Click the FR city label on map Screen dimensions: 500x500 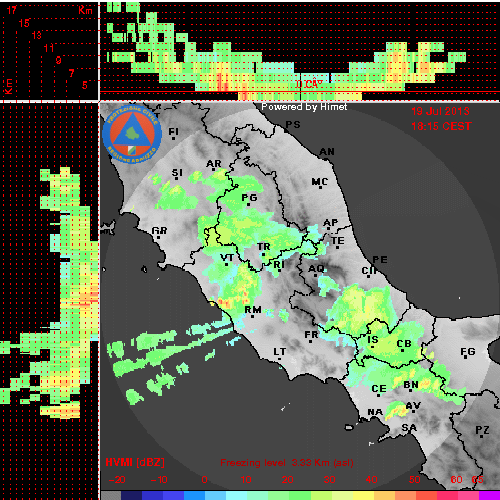click(312, 334)
